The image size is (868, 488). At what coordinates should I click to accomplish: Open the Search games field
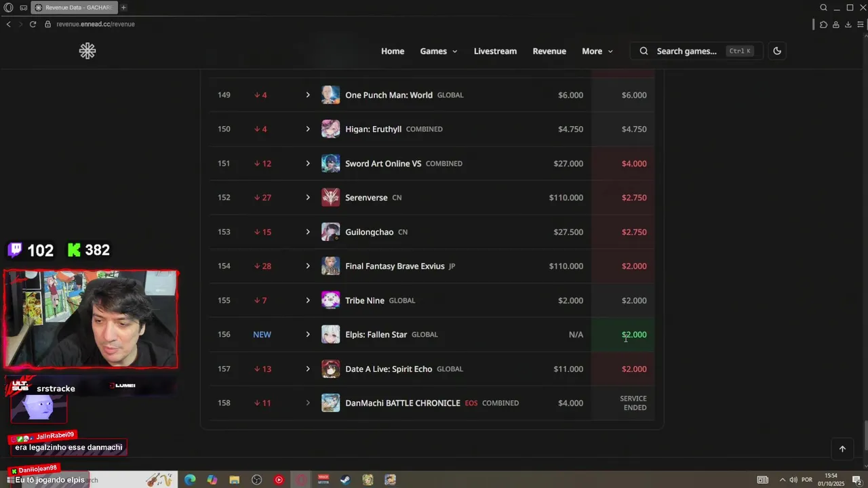point(696,51)
